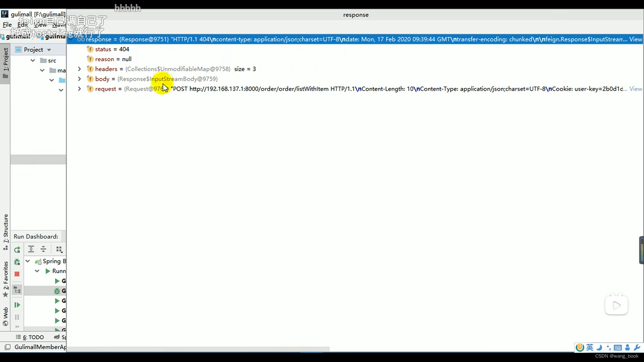
Task: Toggle the 英 English input mode
Action: pos(590,348)
